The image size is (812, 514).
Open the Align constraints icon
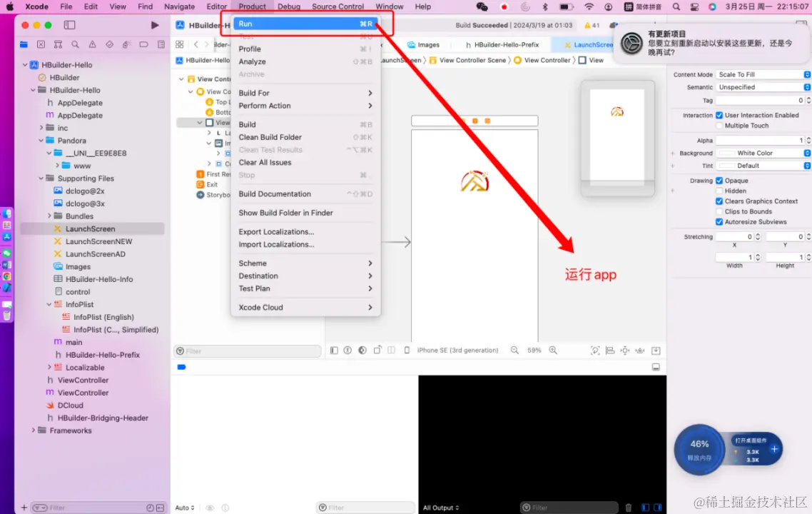(x=610, y=351)
